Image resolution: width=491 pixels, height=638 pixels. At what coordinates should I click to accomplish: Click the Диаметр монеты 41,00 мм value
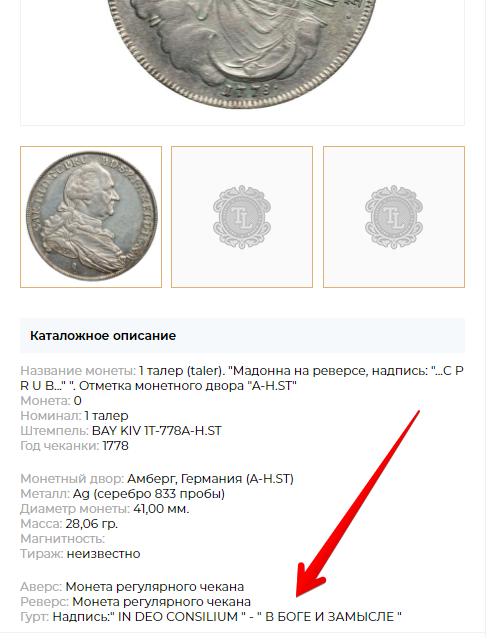(x=161, y=509)
